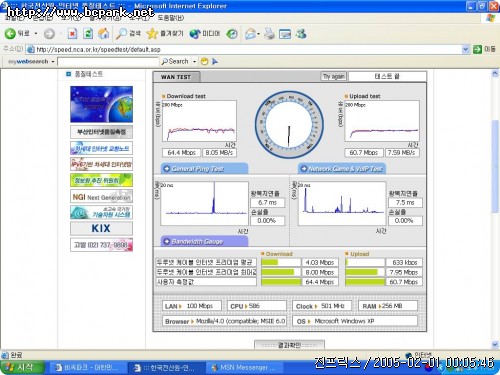Click the 8.05 MB/s download value
The height and width of the screenshot is (375, 500).
(219, 153)
